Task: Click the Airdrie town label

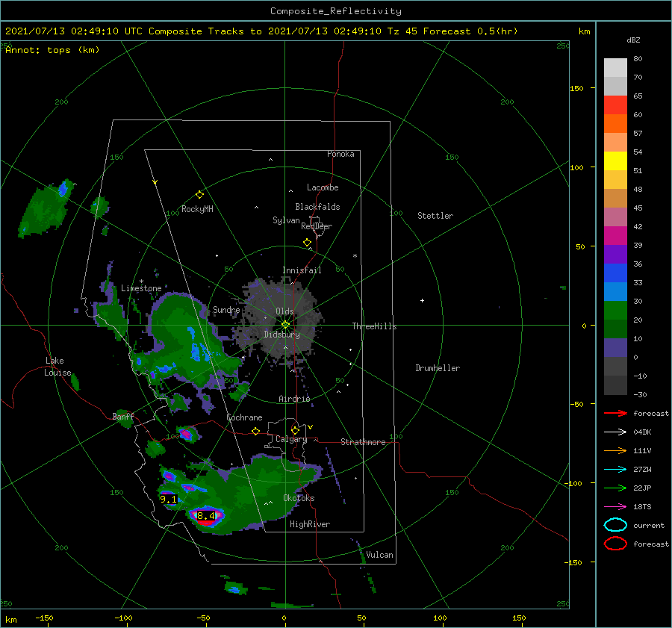Action: tap(294, 399)
